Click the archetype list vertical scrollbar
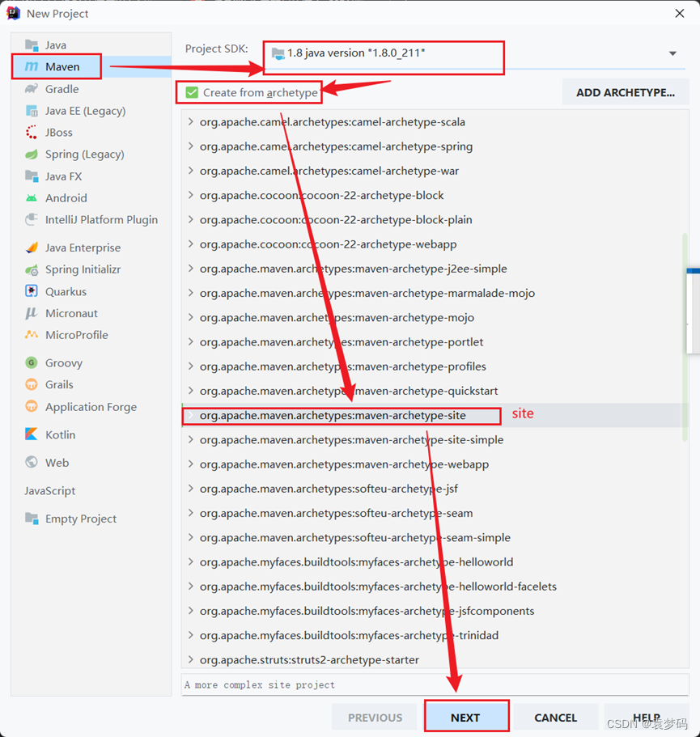Screen dimensions: 700x737 [x=685, y=337]
